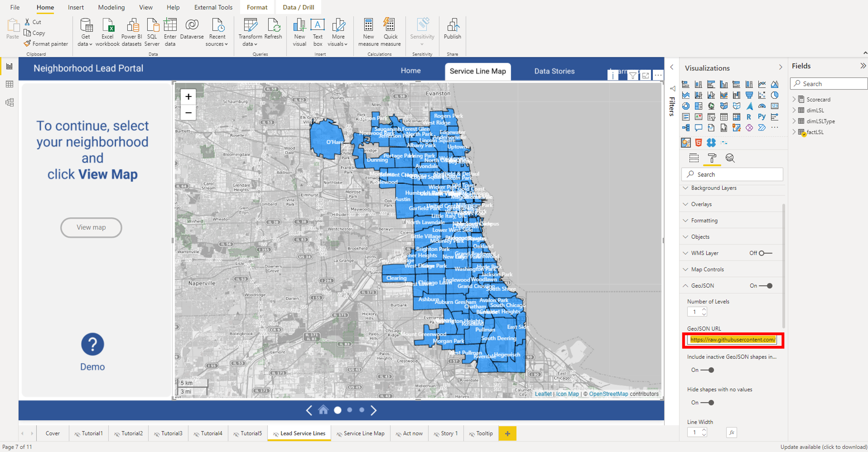This screenshot has height=452, width=868.
Task: Select the Python visual icon
Action: click(x=761, y=117)
